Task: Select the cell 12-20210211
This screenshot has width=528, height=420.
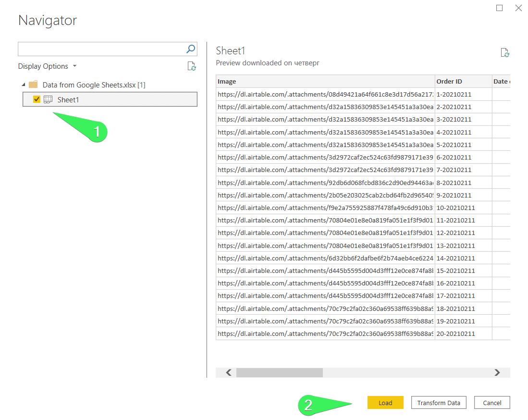Action: [x=463, y=233]
